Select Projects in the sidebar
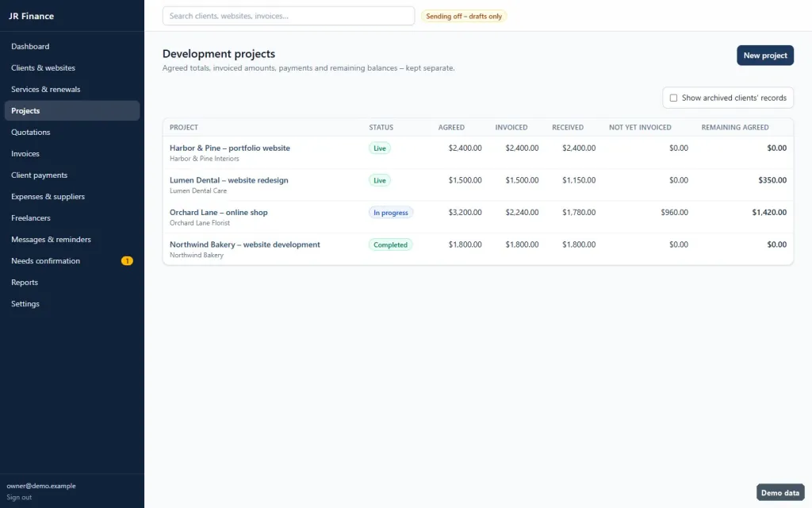Viewport: 812px width, 508px height. coord(72,110)
